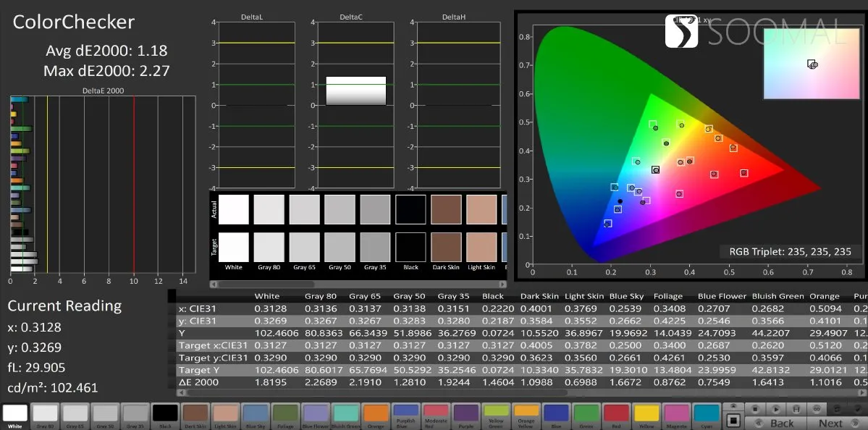Click the Black actual patch in the comparison strip
868x430 pixels.
coord(410,209)
